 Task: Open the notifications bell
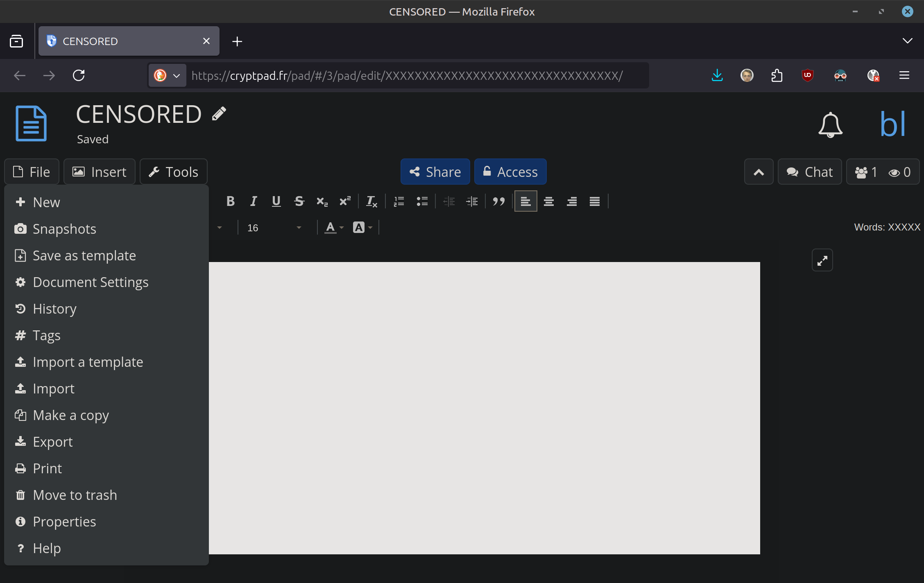[x=830, y=124]
